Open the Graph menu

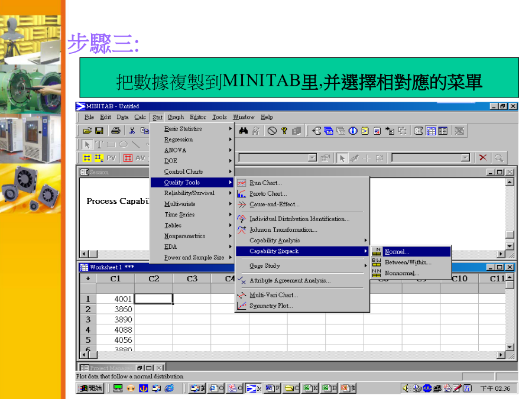[x=176, y=117]
